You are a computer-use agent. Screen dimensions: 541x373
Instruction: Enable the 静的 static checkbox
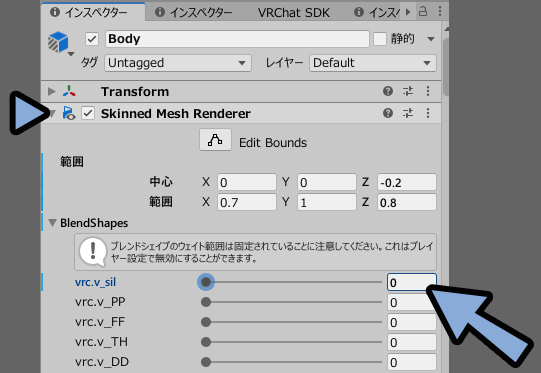[380, 39]
